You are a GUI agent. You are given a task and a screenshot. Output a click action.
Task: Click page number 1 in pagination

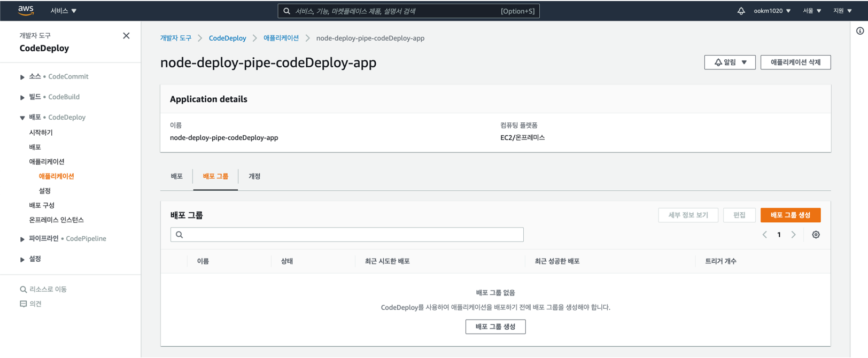coord(779,235)
